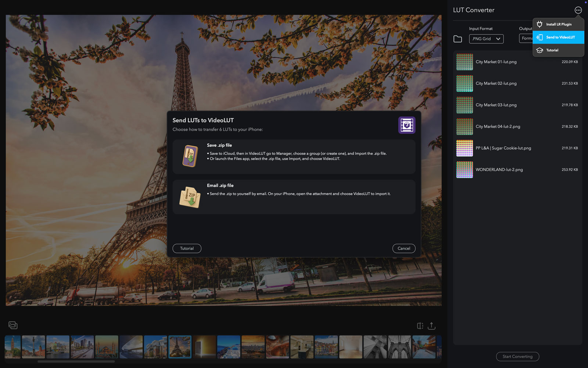Select City Market 01-lut.png LUT thumbnail
This screenshot has height=368, width=588.
465,62
